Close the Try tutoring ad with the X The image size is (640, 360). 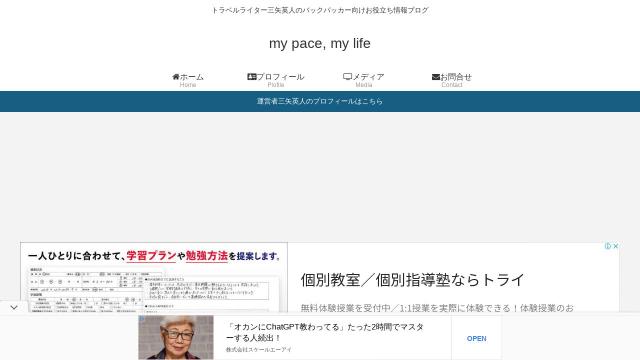(616, 246)
